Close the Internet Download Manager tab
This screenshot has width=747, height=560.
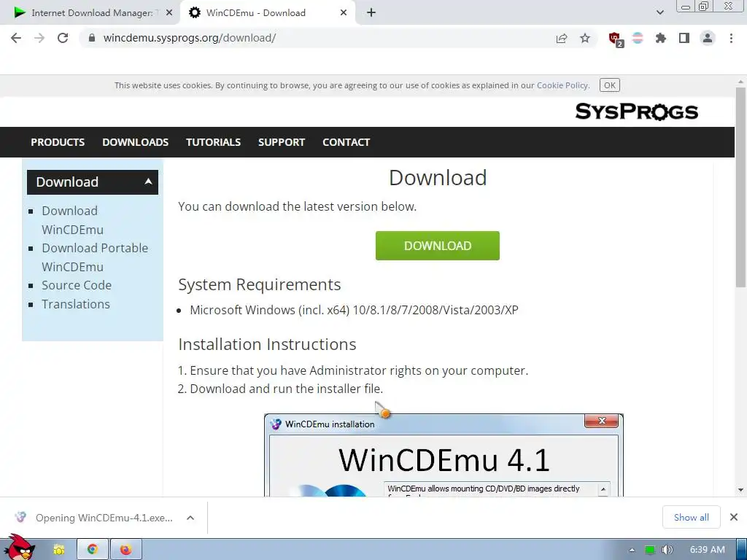169,13
